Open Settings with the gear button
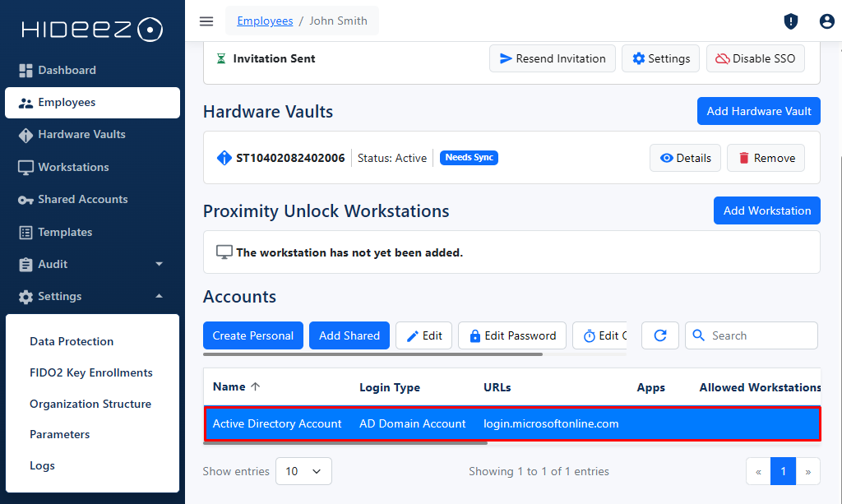 [x=660, y=58]
